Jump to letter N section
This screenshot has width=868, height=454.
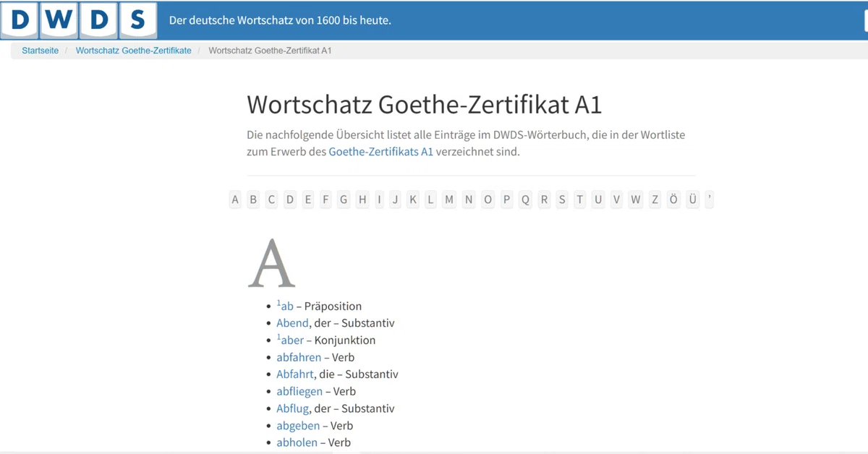pyautogui.click(x=469, y=200)
